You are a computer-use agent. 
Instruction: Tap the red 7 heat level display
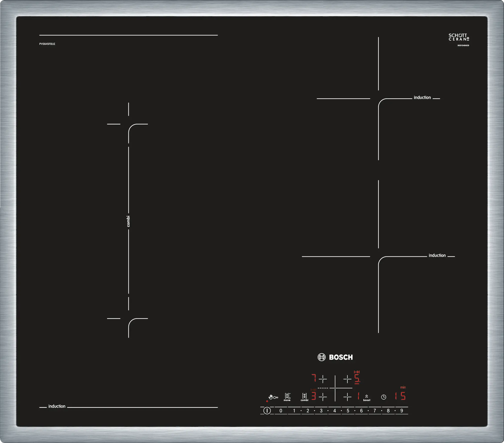tap(314, 378)
